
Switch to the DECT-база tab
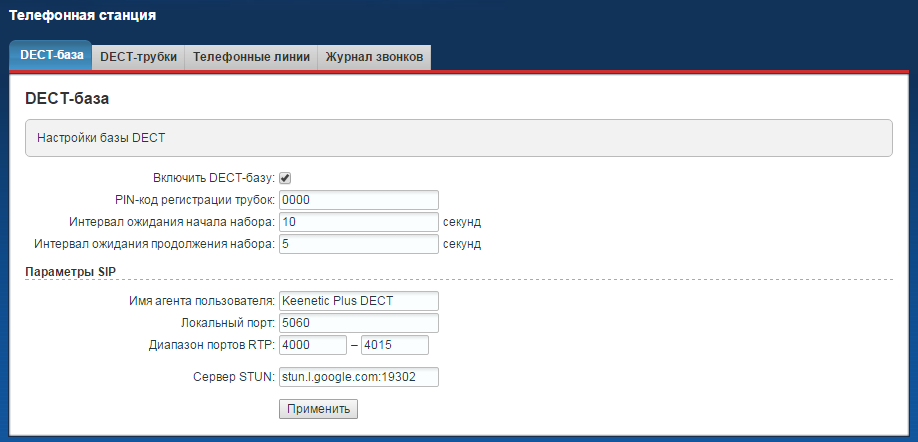(x=50, y=57)
